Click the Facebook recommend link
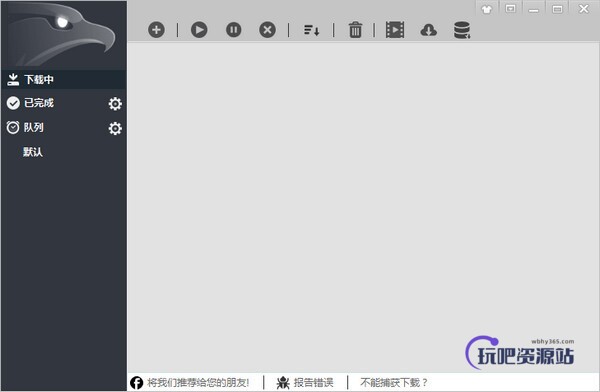This screenshot has width=600, height=392. 190,382
